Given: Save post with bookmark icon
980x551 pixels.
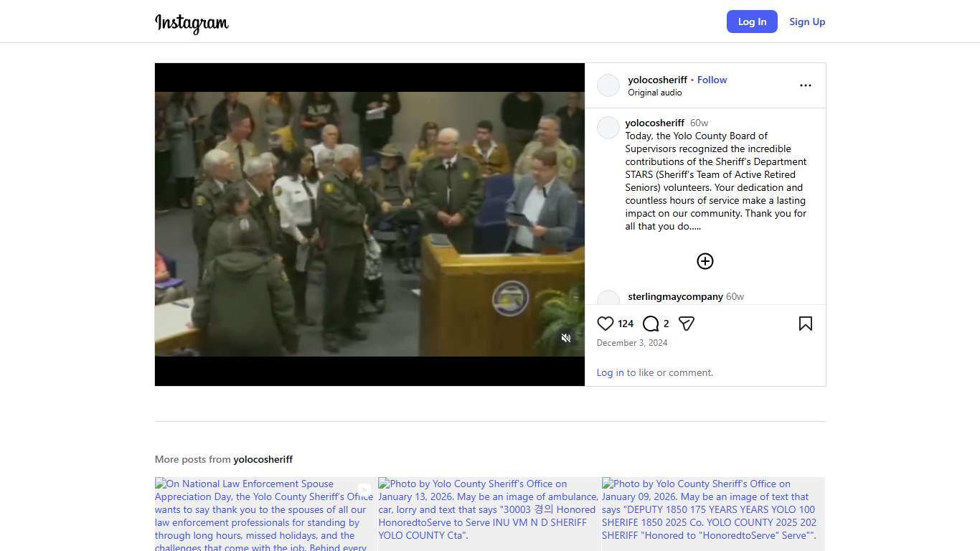Looking at the screenshot, I should point(805,324).
